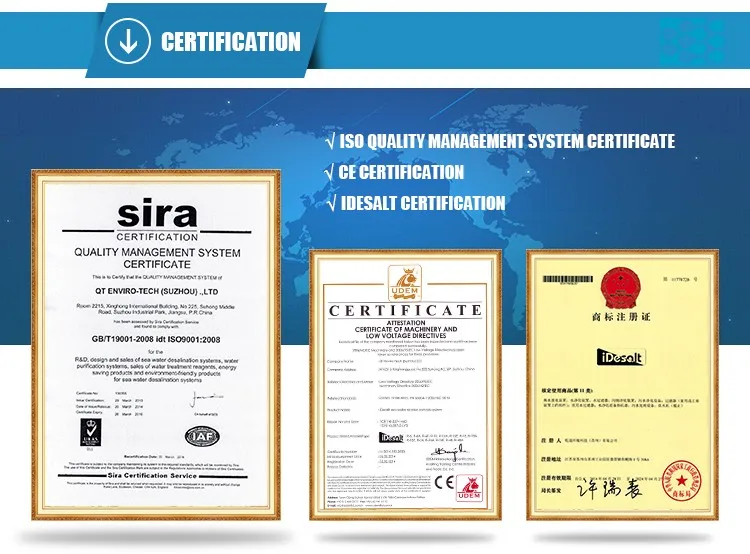This screenshot has height=554, width=750.
Task: Click the ISO Quality Management System Certificate text
Action: [508, 142]
